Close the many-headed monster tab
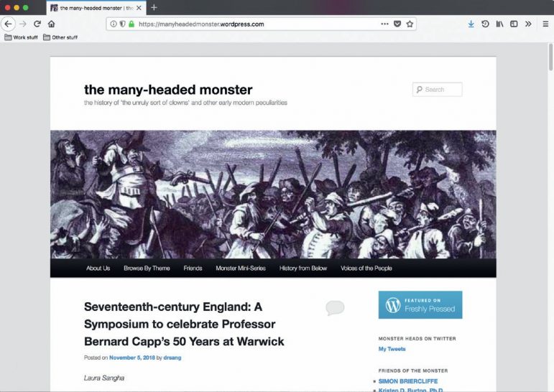The width and height of the screenshot is (554, 392). click(139, 8)
